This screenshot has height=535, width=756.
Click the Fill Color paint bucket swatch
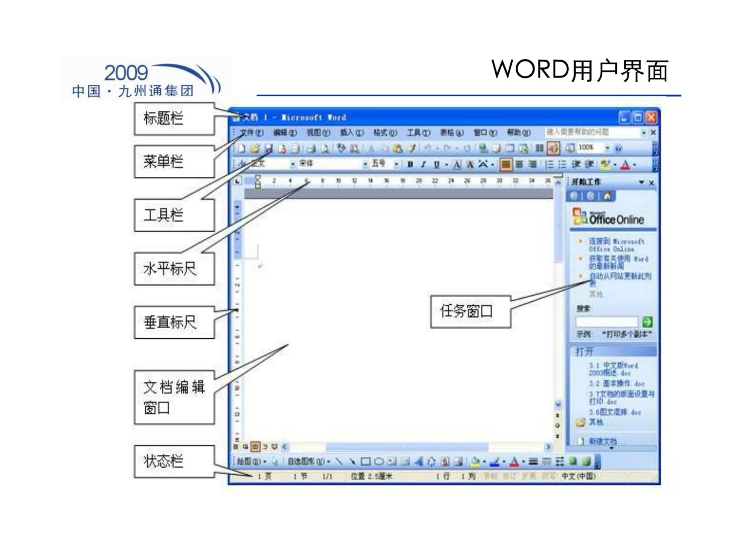point(475,462)
